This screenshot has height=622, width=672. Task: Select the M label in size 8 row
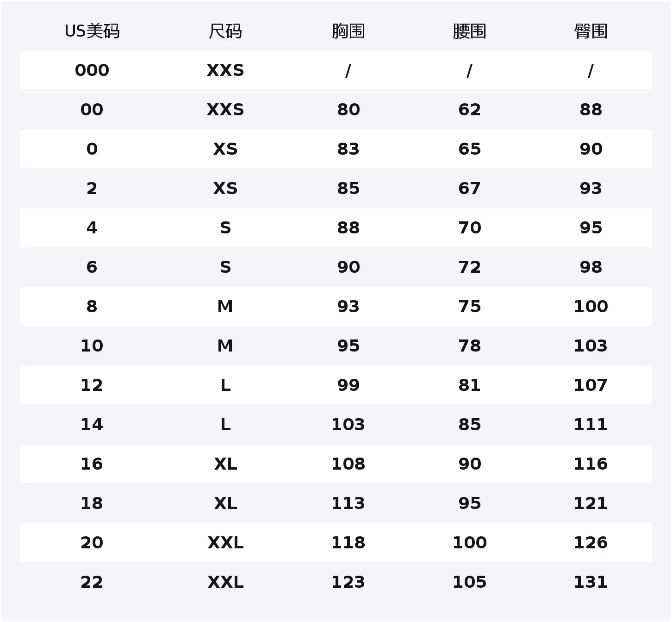pos(225,307)
